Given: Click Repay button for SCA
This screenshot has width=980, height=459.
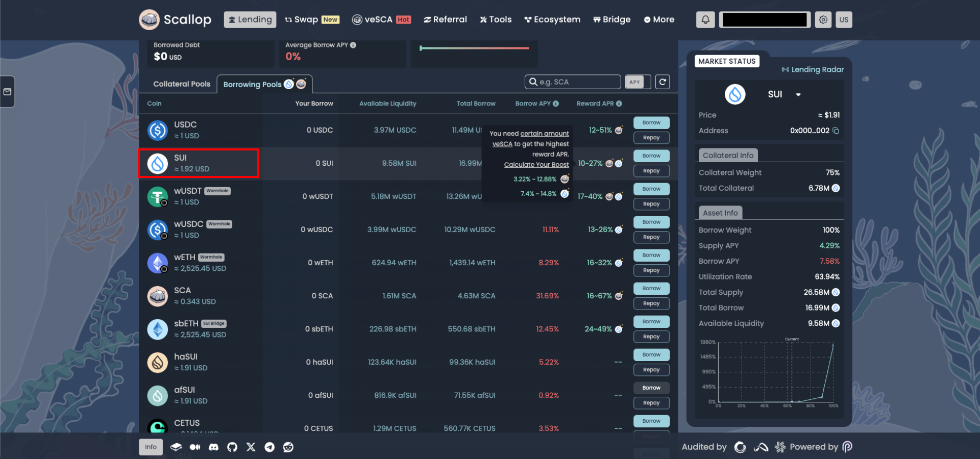Looking at the screenshot, I should 651,303.
